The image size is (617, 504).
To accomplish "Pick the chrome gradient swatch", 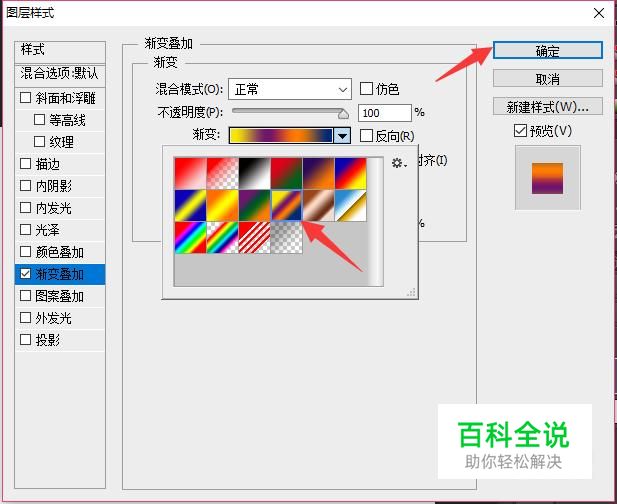I will [351, 205].
